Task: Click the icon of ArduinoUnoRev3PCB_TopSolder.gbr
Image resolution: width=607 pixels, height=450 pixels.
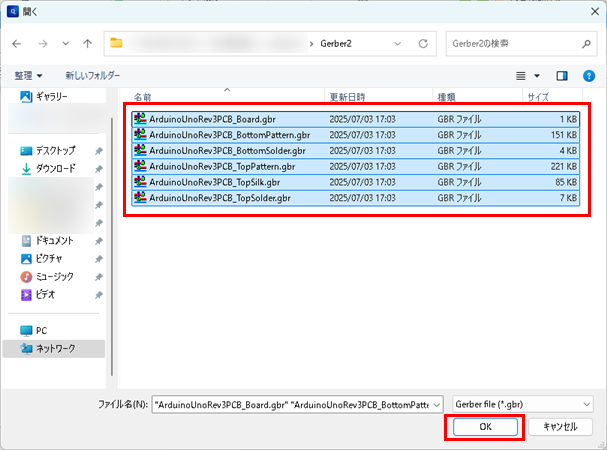Action: [140, 198]
